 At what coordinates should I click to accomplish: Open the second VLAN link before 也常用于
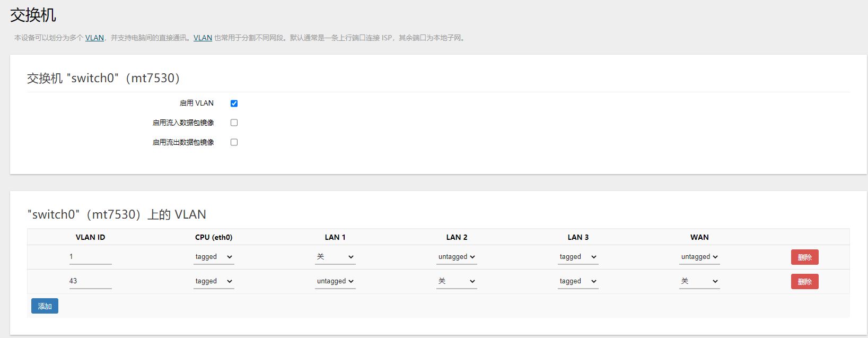203,38
